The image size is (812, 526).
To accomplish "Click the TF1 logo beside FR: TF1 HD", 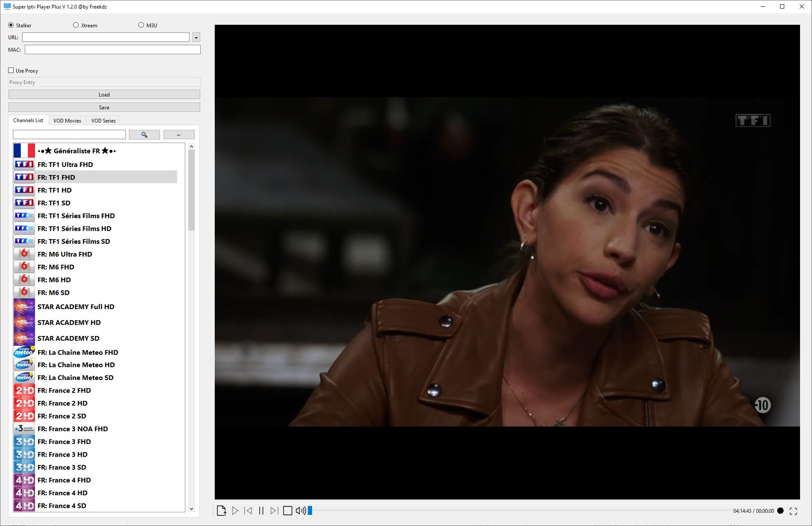I will coord(24,190).
